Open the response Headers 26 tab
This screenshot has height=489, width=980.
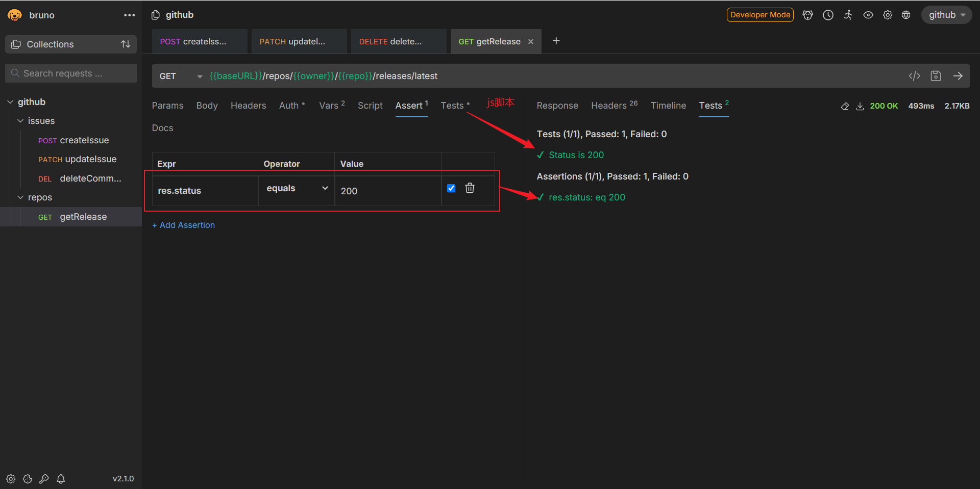click(x=614, y=106)
